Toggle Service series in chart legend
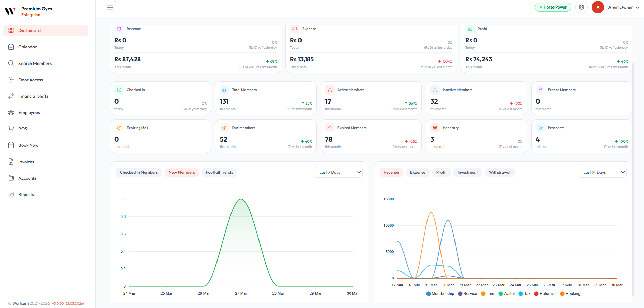Image resolution: width=644 pixels, height=308 pixels. point(467,294)
